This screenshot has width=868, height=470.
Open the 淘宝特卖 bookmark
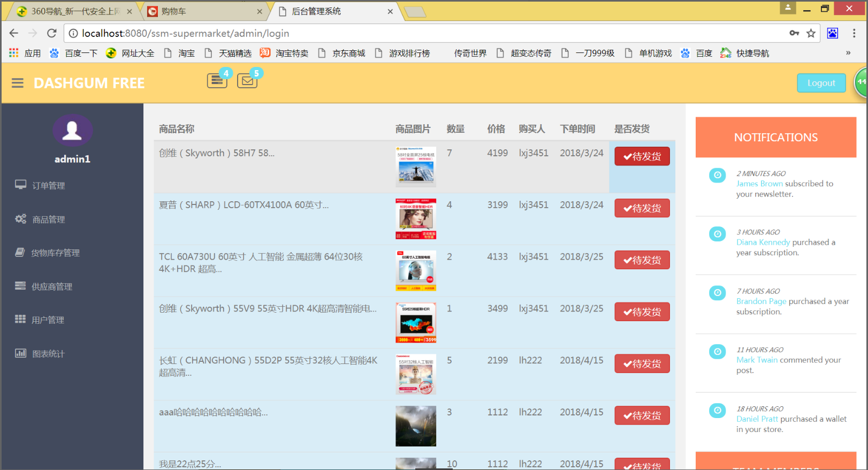coord(284,53)
